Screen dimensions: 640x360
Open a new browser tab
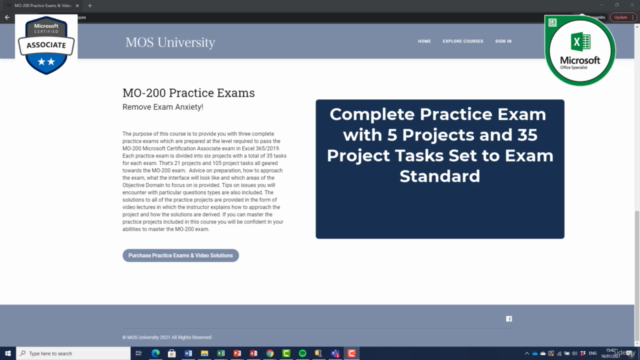coord(90,6)
